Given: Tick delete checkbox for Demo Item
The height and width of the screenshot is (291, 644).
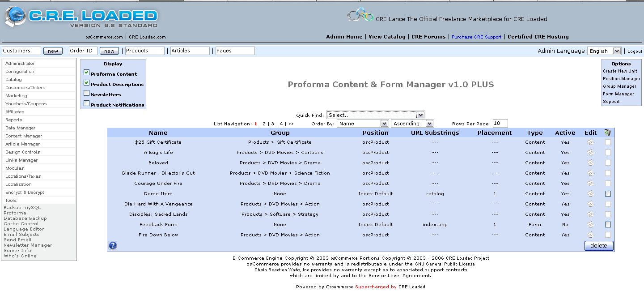Looking at the screenshot, I should (x=608, y=194).
